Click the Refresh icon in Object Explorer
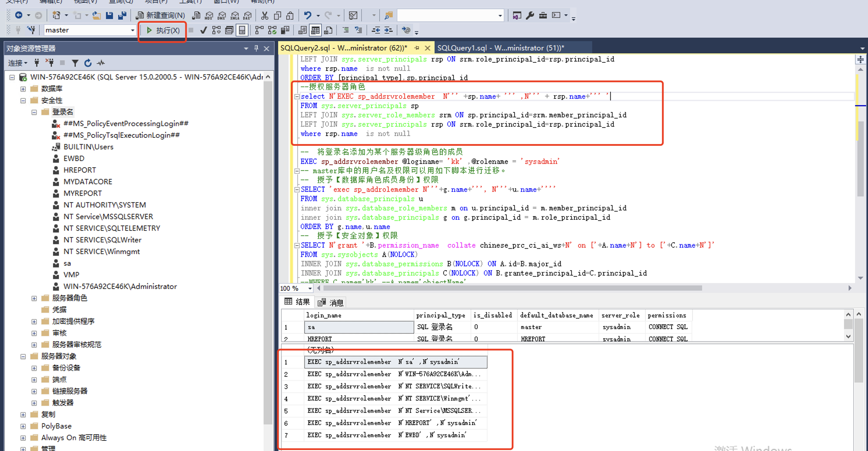 88,63
